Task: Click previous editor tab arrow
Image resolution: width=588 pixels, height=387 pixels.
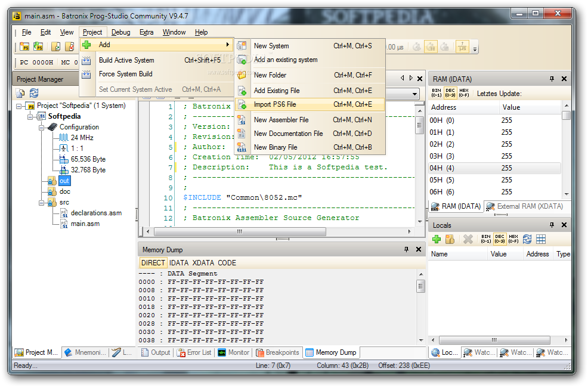Action: [403, 78]
